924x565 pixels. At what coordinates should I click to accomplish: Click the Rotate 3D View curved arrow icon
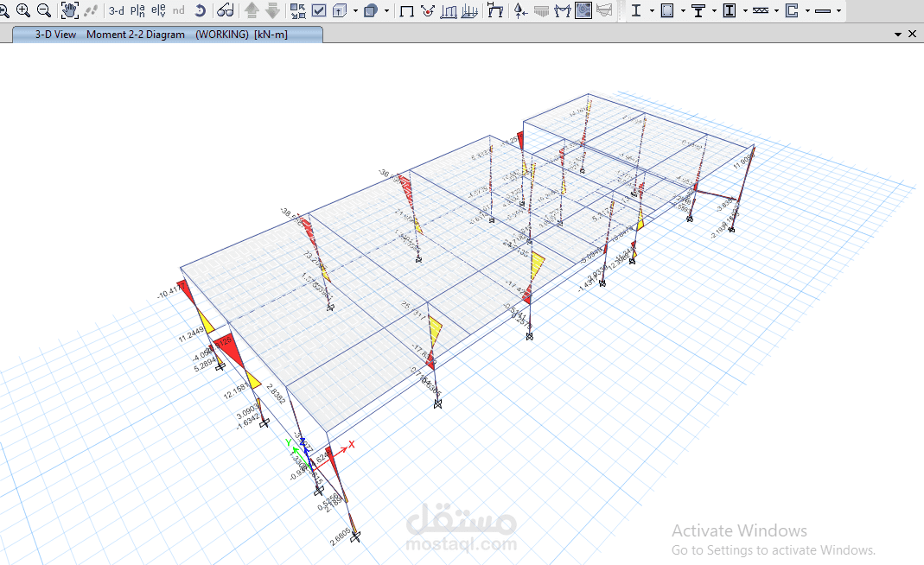pyautogui.click(x=200, y=10)
